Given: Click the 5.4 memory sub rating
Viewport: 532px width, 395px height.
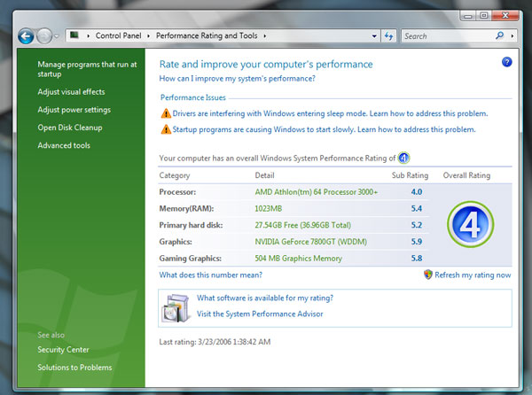Looking at the screenshot, I should tap(417, 209).
